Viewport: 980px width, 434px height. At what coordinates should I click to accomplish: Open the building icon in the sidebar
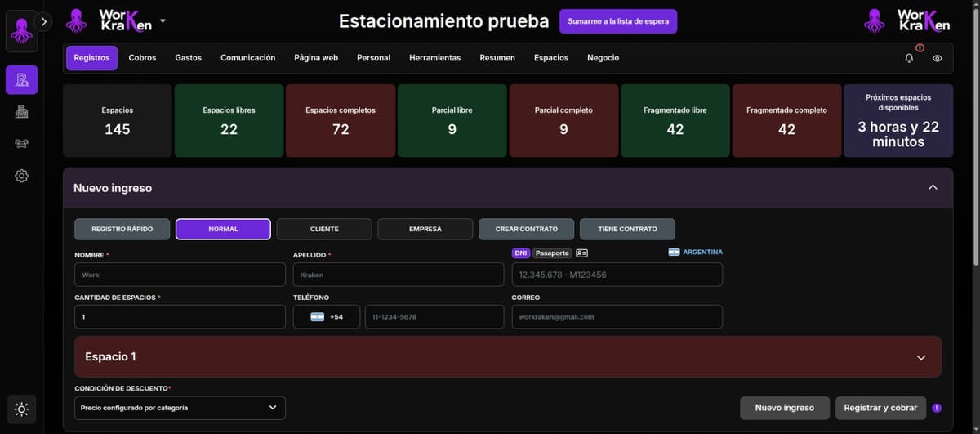click(21, 114)
